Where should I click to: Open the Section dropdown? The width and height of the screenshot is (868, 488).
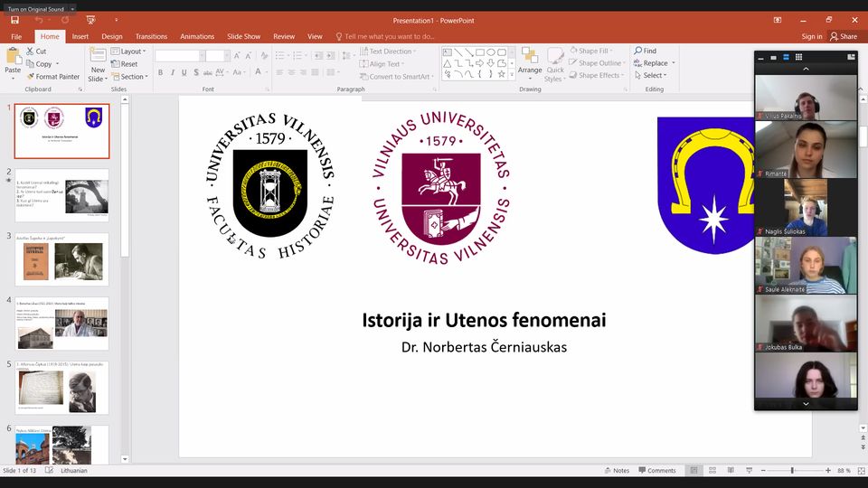pos(129,77)
